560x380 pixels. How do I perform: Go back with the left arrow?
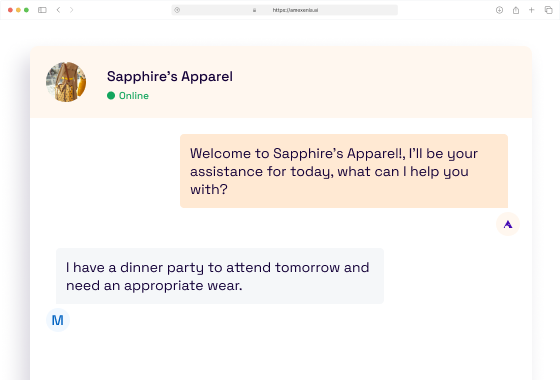coord(58,10)
